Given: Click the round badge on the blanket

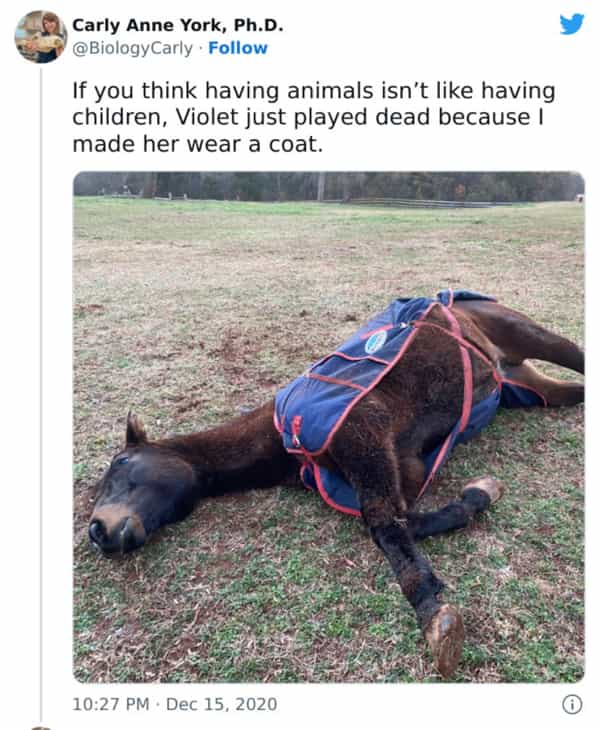Looking at the screenshot, I should click(376, 342).
